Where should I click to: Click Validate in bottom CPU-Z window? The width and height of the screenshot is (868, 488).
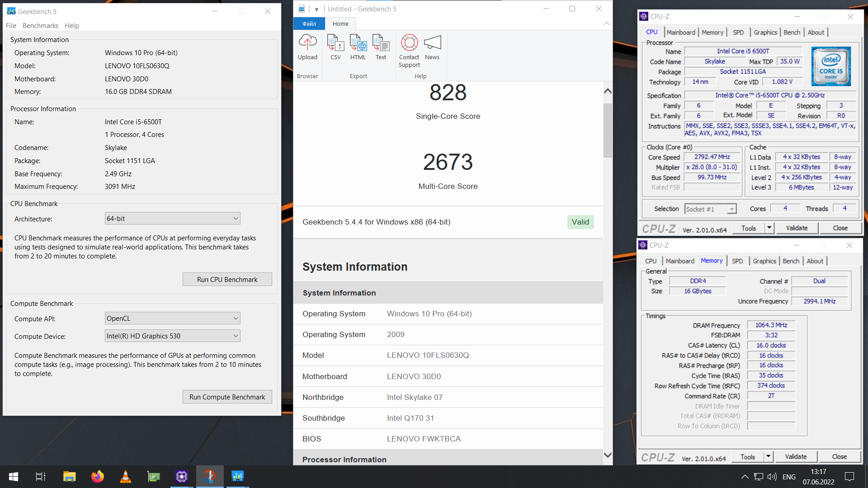(x=796, y=457)
